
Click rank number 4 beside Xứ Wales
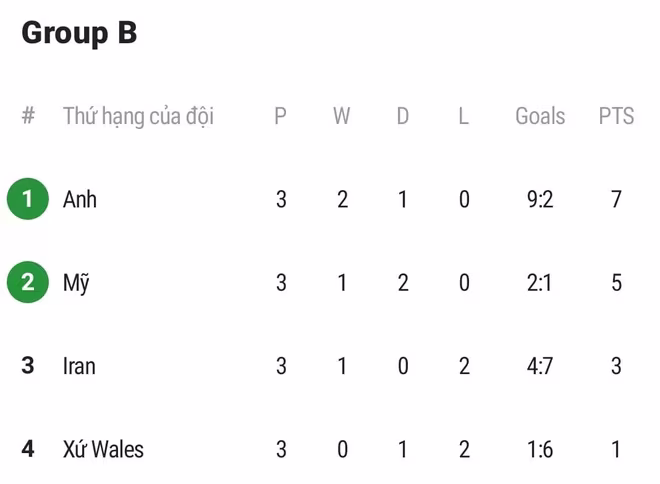(28, 449)
